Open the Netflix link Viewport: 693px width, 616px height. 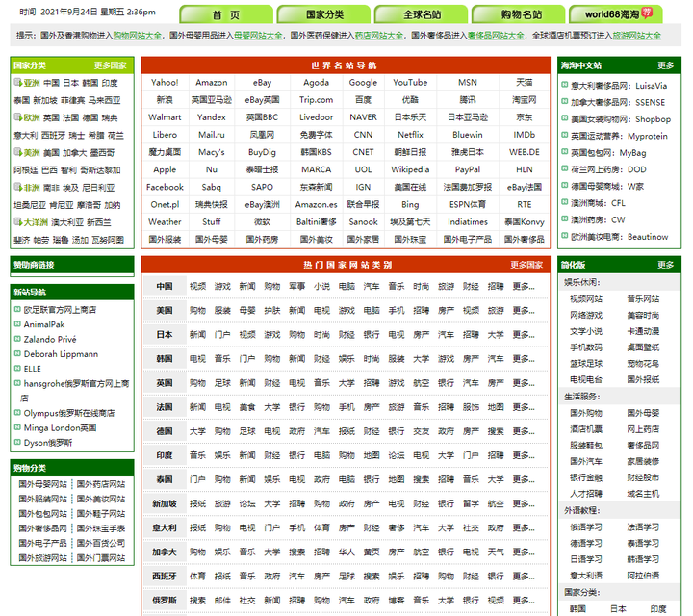click(x=410, y=135)
